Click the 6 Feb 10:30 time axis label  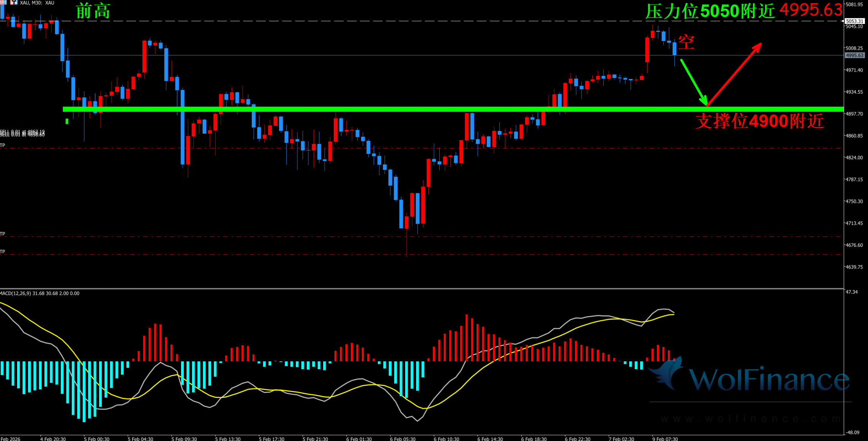[x=447, y=439]
